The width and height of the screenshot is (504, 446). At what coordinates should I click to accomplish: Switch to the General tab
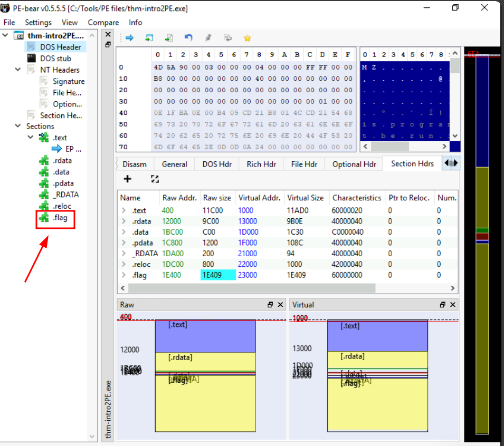(x=175, y=164)
